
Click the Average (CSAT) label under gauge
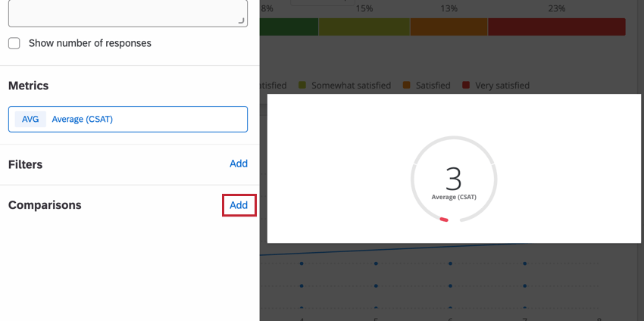(x=454, y=197)
